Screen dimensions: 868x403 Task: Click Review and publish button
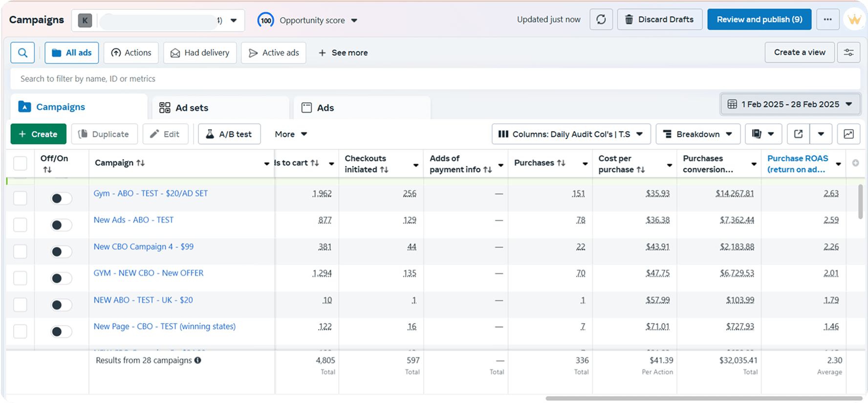click(759, 20)
